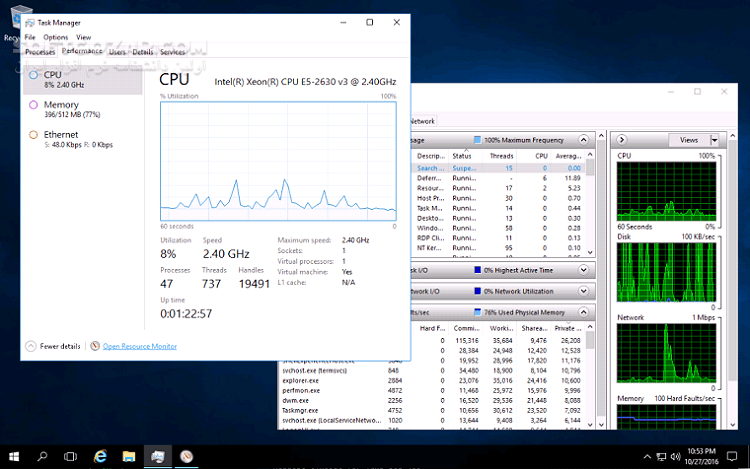Click the 76% Used Physical Memory indicator
750x469 pixels.
point(477,312)
